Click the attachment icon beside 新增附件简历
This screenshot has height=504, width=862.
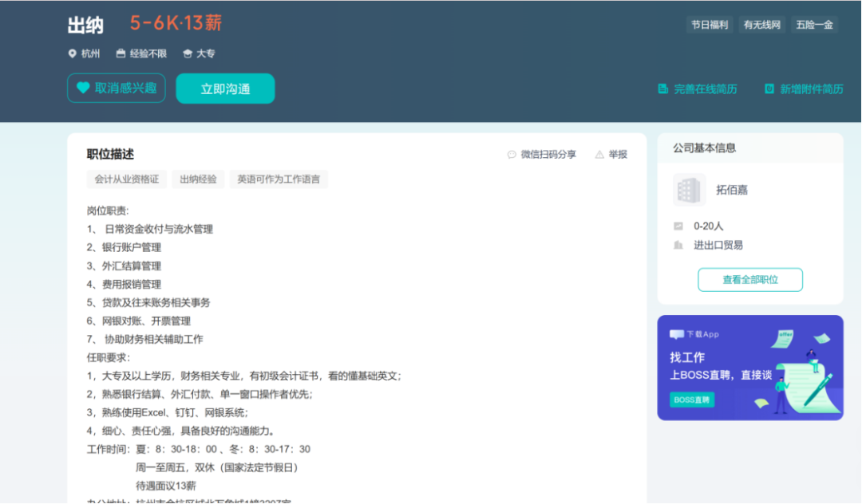click(769, 89)
